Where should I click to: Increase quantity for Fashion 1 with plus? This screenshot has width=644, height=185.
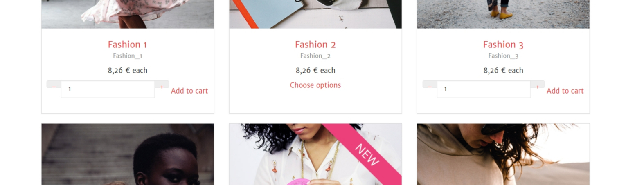[x=162, y=85]
